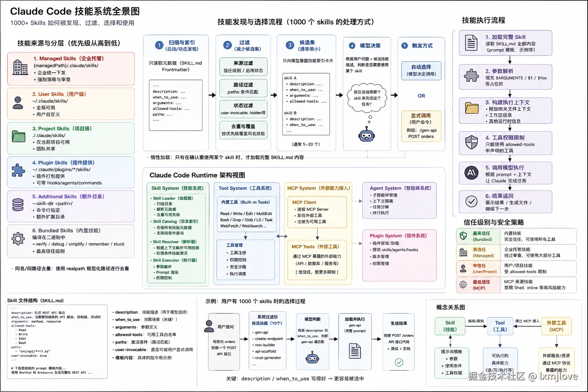Click the text 'Skill Catalog (目录索引)'
Viewport: 588px width, 392px height.
coord(176,221)
